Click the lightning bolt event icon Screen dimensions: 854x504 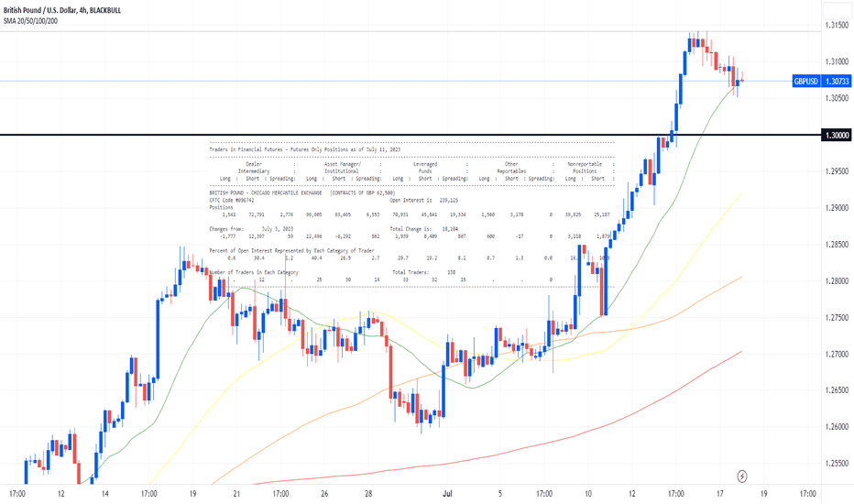point(742,477)
